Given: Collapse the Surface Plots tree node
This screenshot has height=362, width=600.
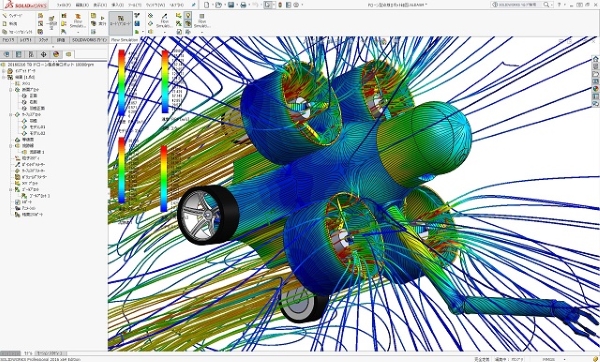Looking at the screenshot, I should tap(11, 114).
